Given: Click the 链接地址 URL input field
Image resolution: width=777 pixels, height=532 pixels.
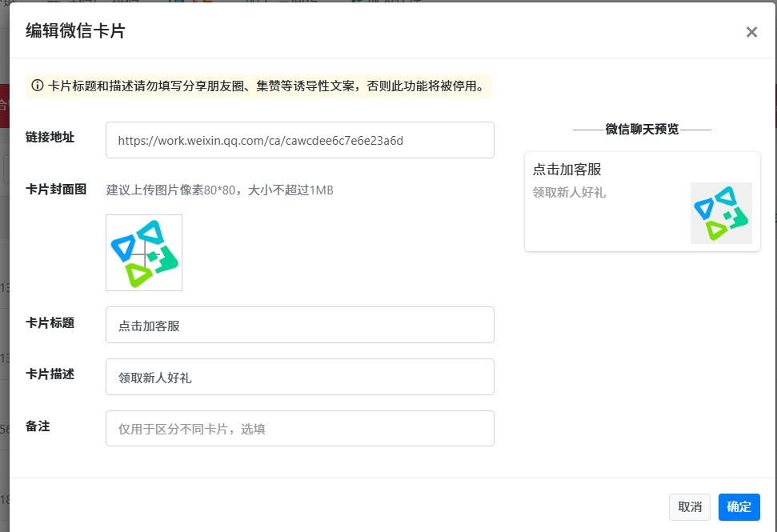Looking at the screenshot, I should (x=299, y=140).
